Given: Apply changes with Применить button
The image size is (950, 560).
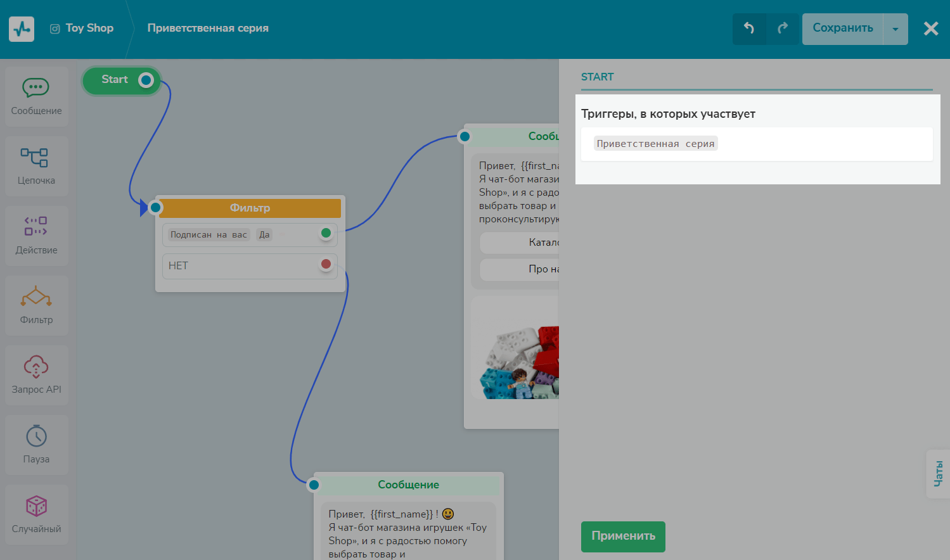Looking at the screenshot, I should (x=623, y=537).
